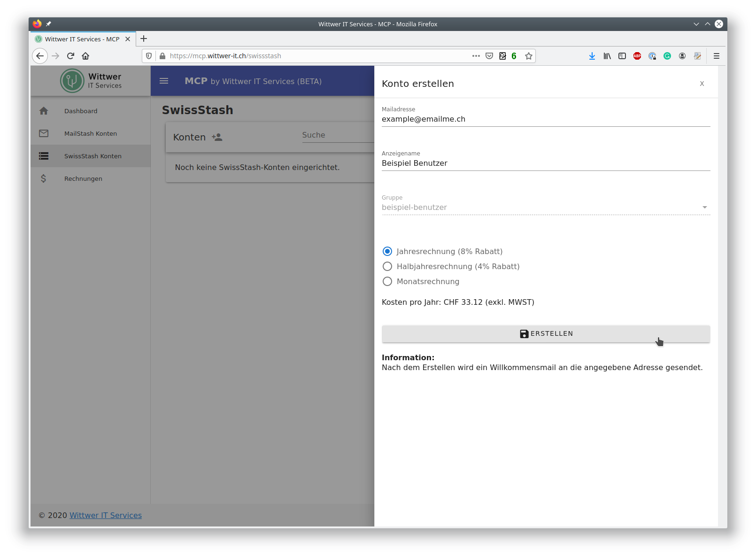Click the Wittwer IT Services logo
The image size is (756, 557).
91,81
